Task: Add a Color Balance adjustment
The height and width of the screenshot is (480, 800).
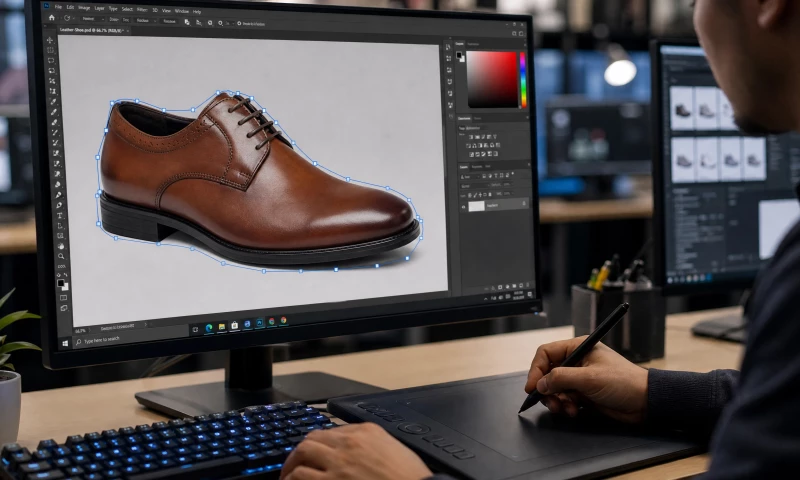Action: pyautogui.click(x=474, y=145)
